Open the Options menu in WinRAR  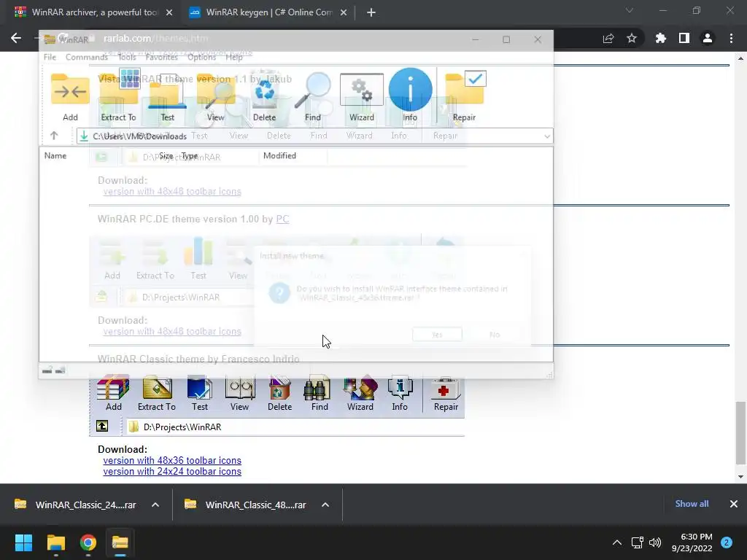(x=201, y=57)
